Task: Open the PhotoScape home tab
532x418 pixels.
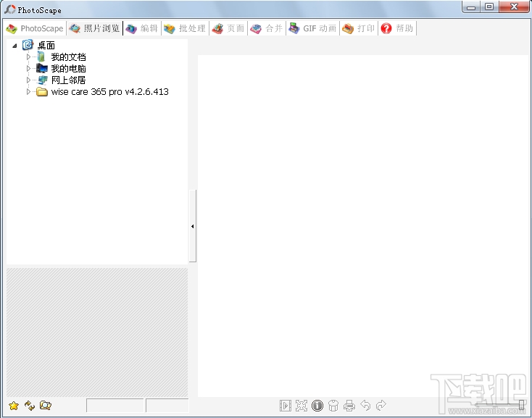Action: [x=35, y=28]
